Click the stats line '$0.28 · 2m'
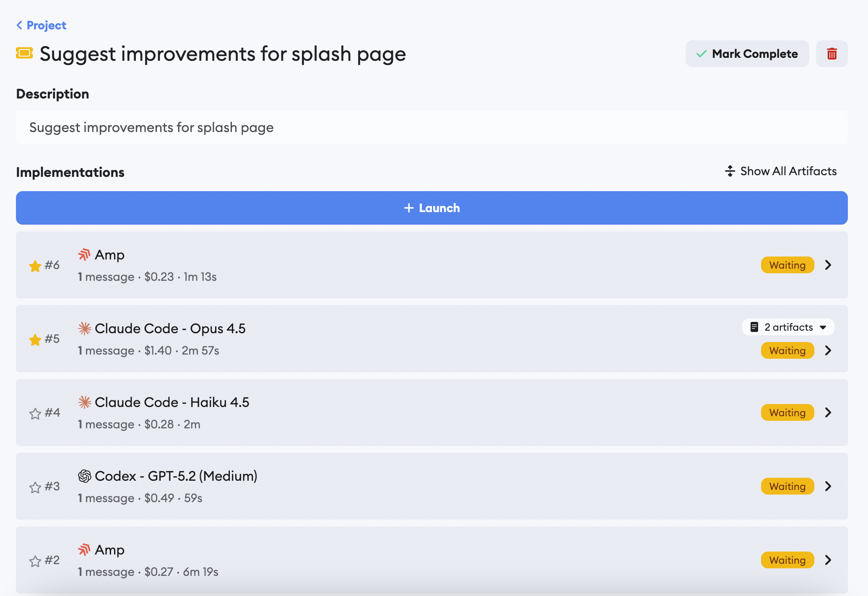The height and width of the screenshot is (596, 868). point(172,424)
